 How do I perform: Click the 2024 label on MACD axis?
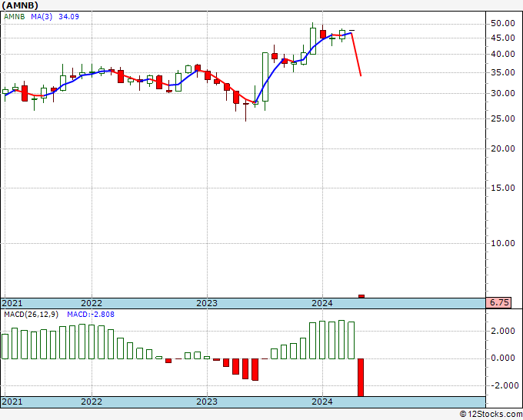(321, 402)
